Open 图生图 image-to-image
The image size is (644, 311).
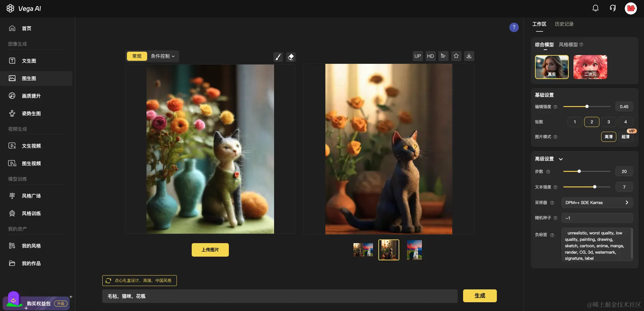(36, 78)
